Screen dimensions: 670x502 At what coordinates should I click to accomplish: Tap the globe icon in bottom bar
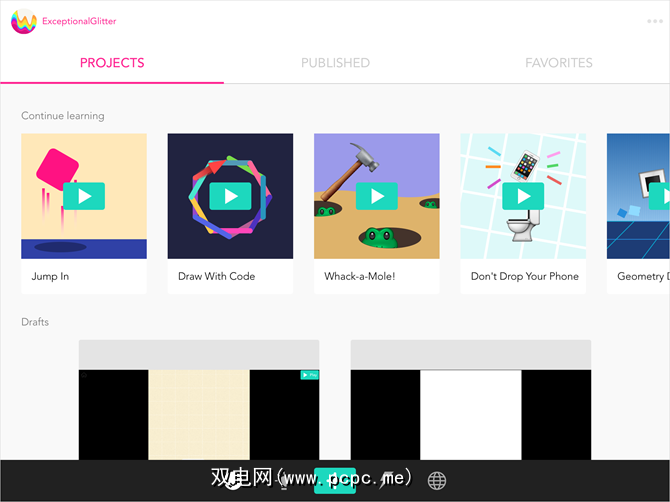pyautogui.click(x=437, y=481)
